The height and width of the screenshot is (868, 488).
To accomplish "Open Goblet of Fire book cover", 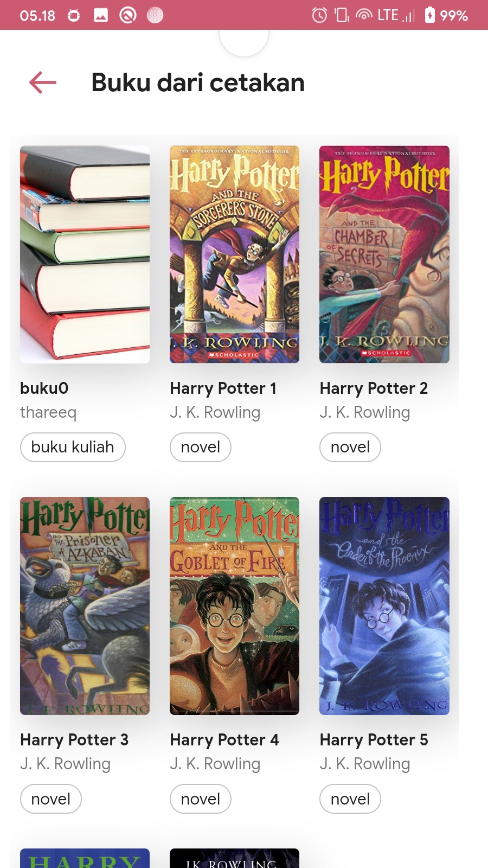I will (234, 606).
